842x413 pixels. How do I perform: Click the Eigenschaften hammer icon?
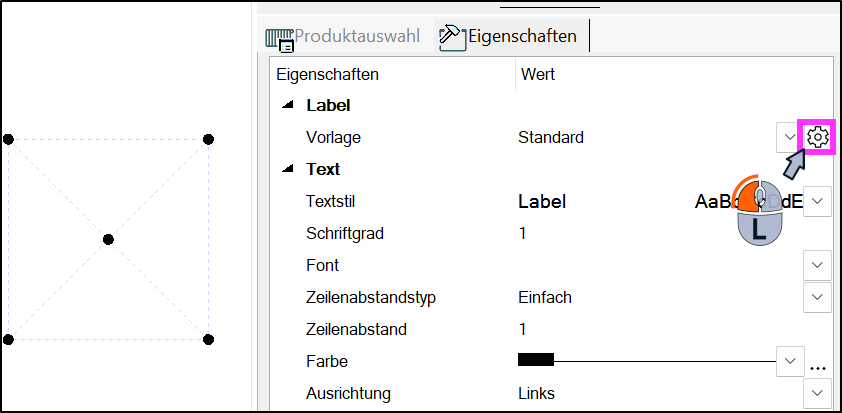452,37
